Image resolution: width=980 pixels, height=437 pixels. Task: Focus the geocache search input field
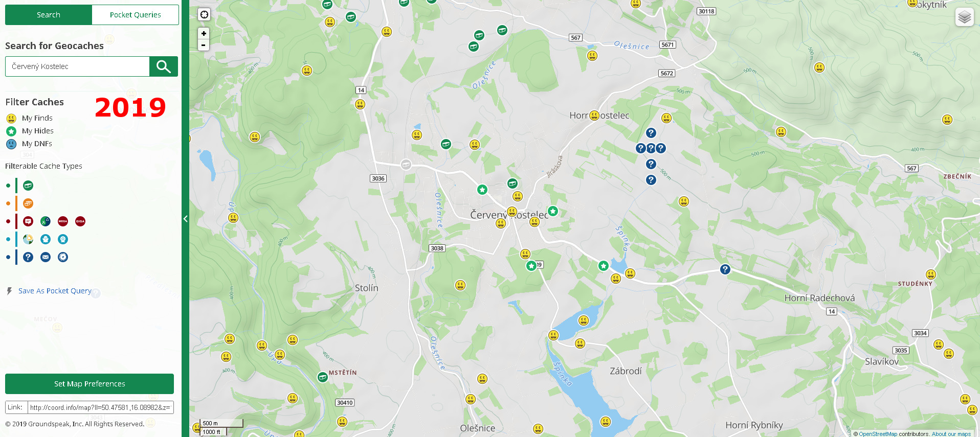(x=77, y=66)
